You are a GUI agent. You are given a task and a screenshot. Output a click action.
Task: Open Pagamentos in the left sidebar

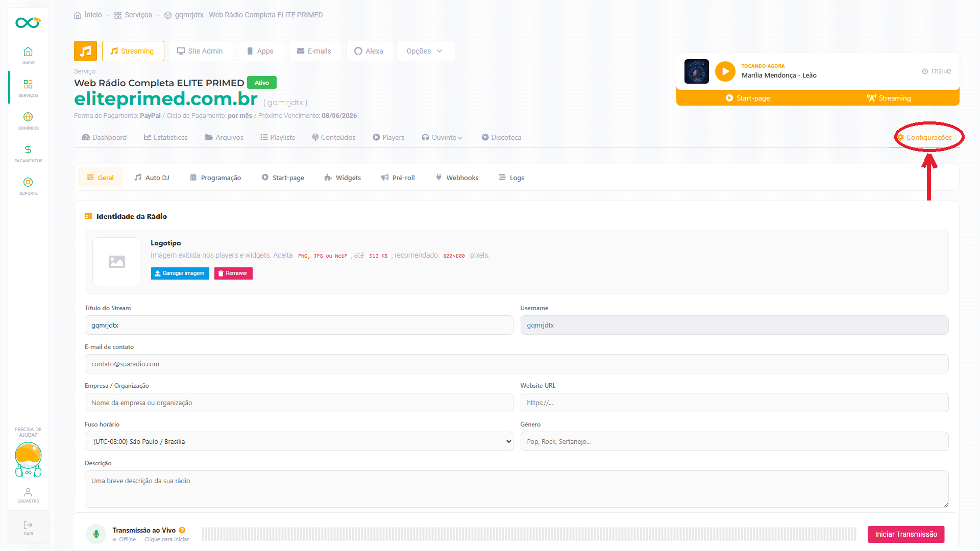tap(28, 153)
